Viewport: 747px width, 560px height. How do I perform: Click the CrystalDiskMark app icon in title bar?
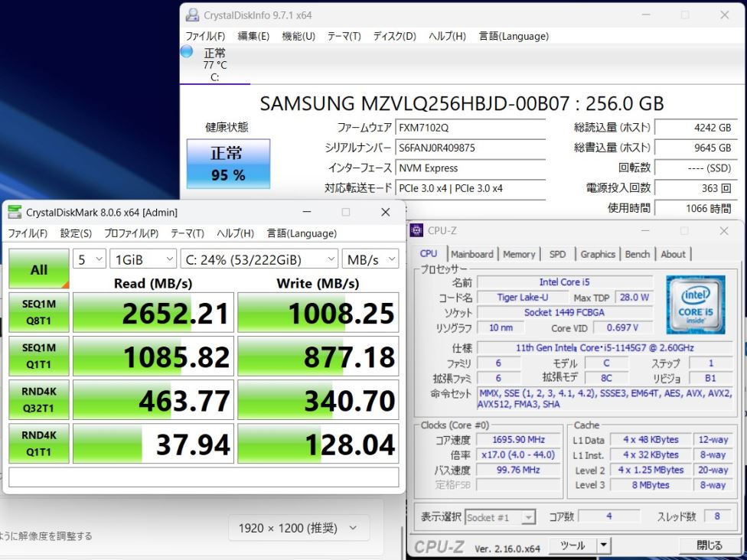[15, 212]
